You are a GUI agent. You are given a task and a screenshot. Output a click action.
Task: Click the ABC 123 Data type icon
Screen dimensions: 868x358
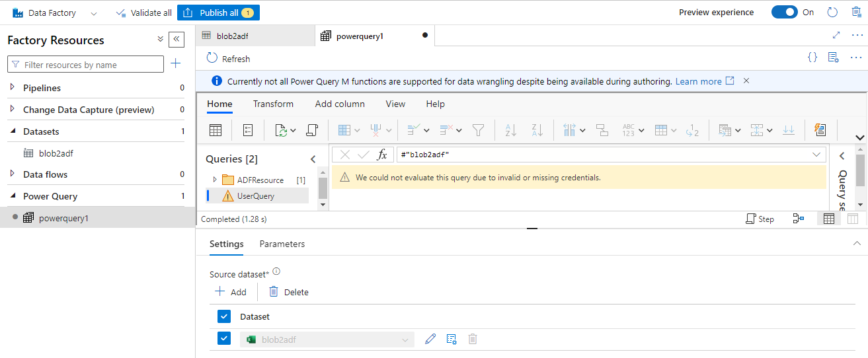click(628, 130)
